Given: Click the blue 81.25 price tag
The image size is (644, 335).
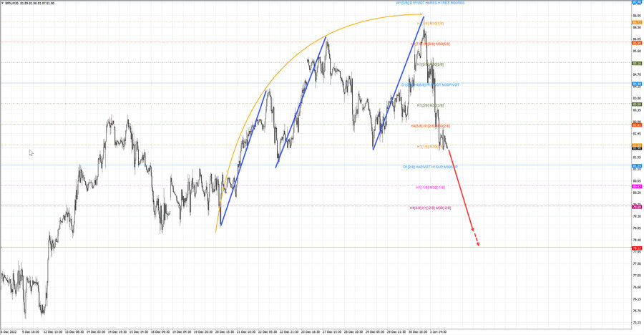Looking at the screenshot, I should pos(637,166).
